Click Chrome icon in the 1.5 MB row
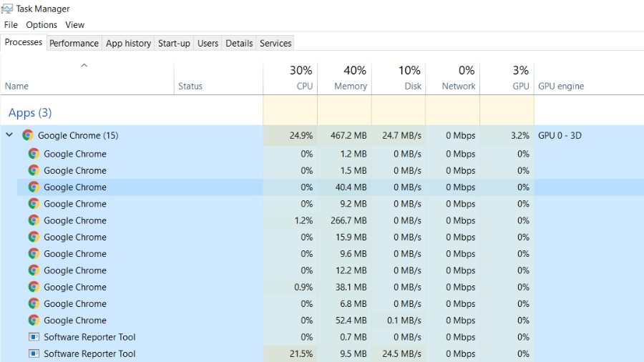Image resolution: width=644 pixels, height=362 pixels. click(x=34, y=170)
